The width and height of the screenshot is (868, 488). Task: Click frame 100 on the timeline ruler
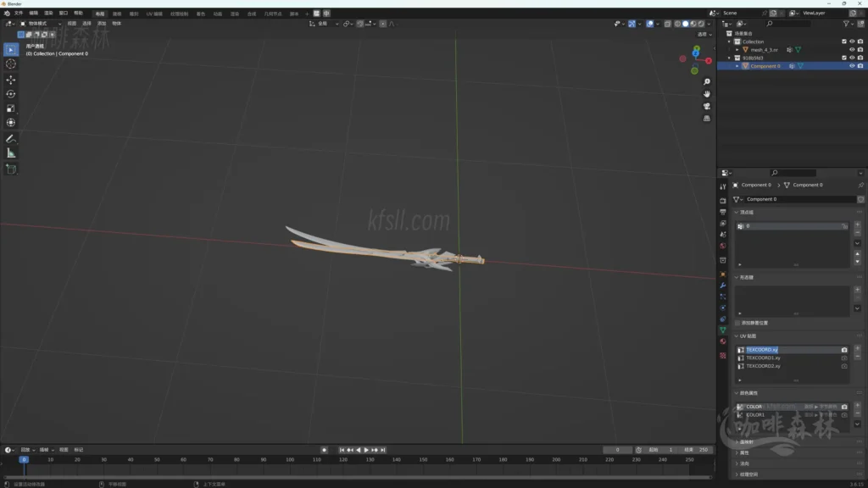[x=290, y=459]
